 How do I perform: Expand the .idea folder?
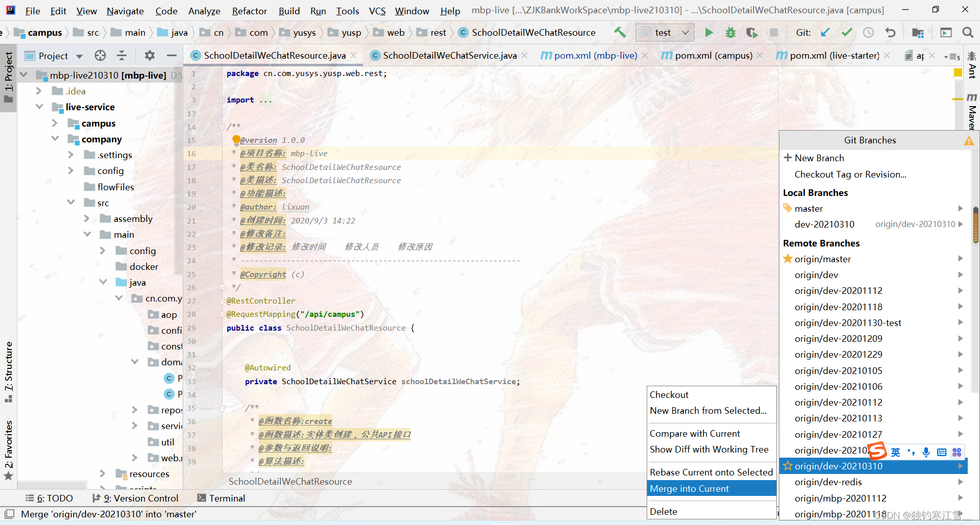(x=39, y=91)
